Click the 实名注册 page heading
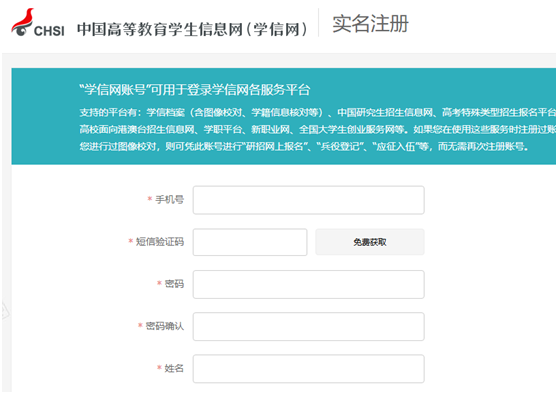This screenshot has width=558, height=394. coord(370,23)
